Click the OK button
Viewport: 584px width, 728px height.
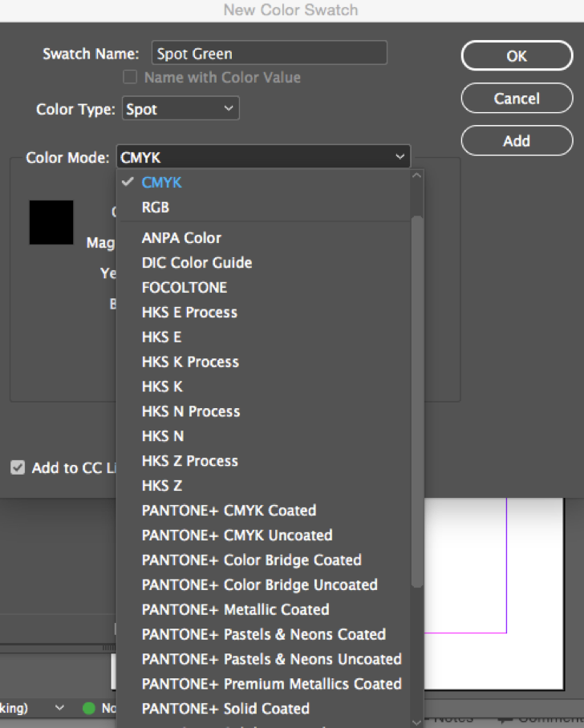[x=517, y=55]
